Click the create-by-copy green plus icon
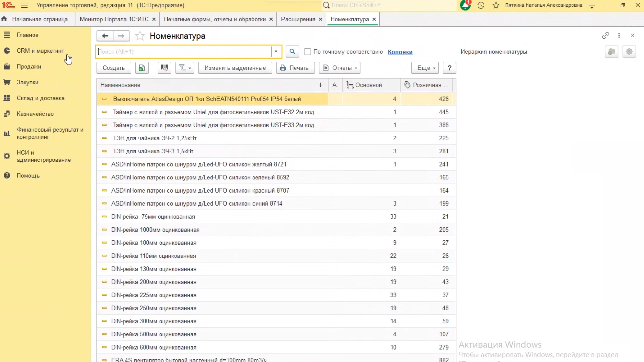This screenshot has width=644, height=362. (142, 68)
